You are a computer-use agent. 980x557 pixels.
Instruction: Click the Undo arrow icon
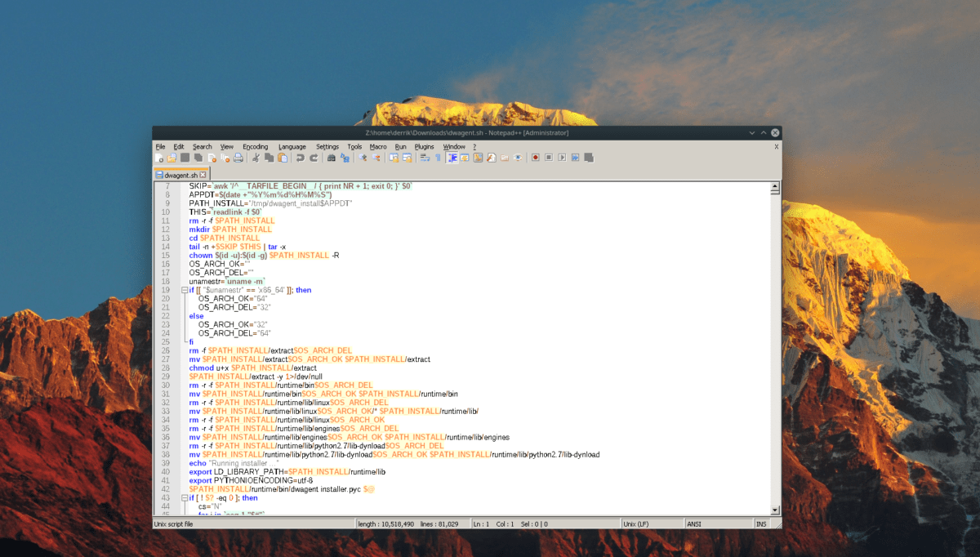[x=301, y=157]
